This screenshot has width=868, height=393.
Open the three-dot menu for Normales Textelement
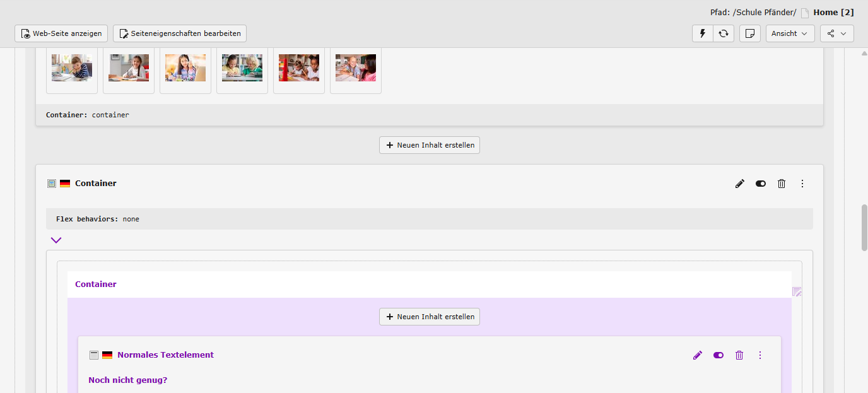coord(760,355)
